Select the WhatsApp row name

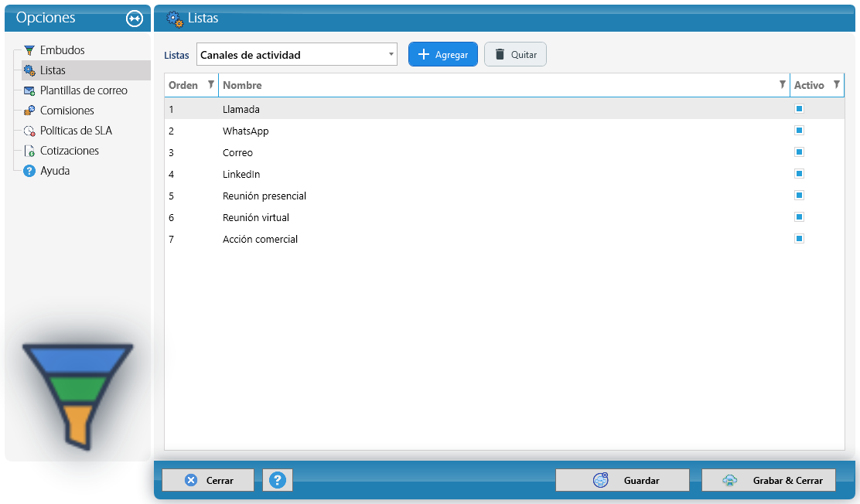tap(246, 131)
